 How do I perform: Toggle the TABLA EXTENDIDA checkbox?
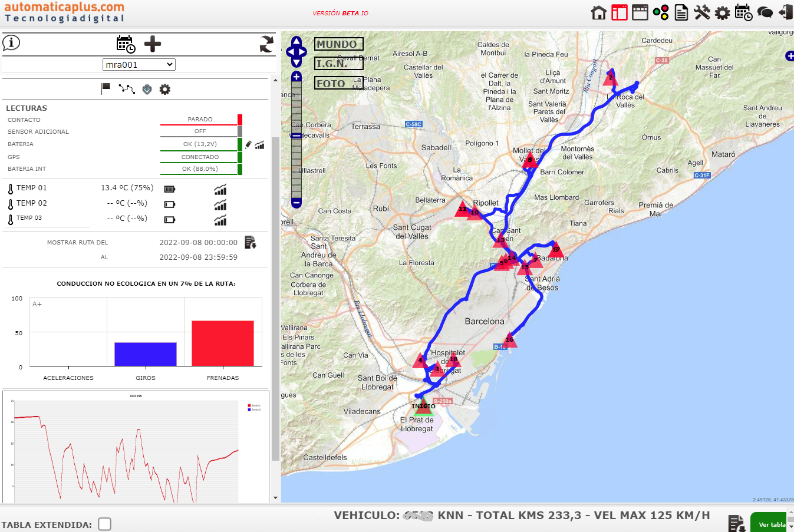(x=104, y=523)
